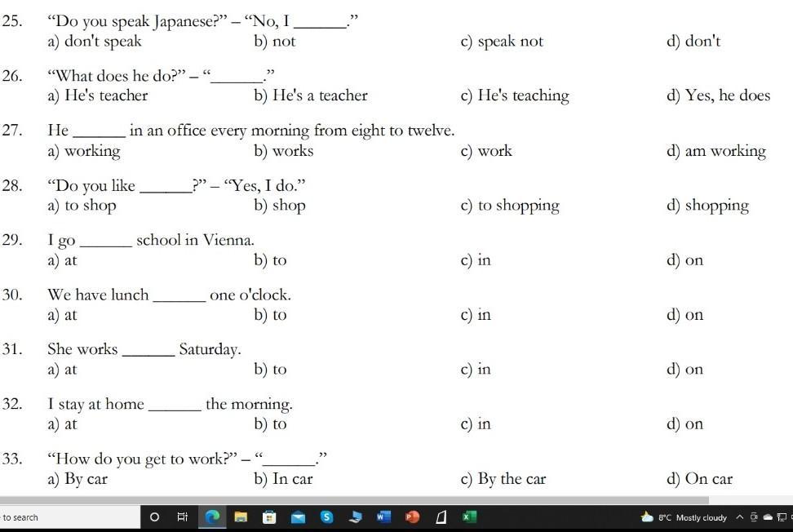Launch Microsoft Store from the taskbar
Screen dimensions: 793x532
point(269,516)
